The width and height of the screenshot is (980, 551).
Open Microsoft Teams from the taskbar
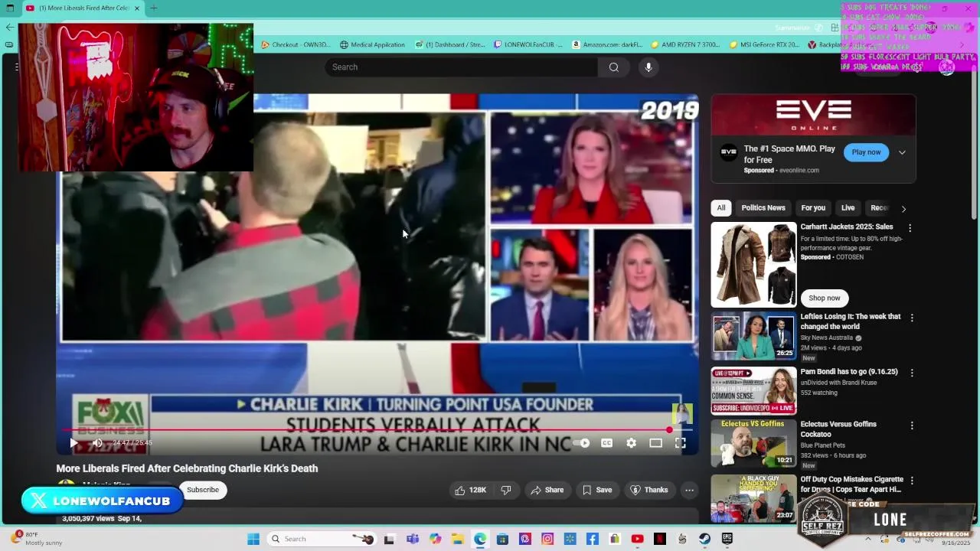[413, 539]
